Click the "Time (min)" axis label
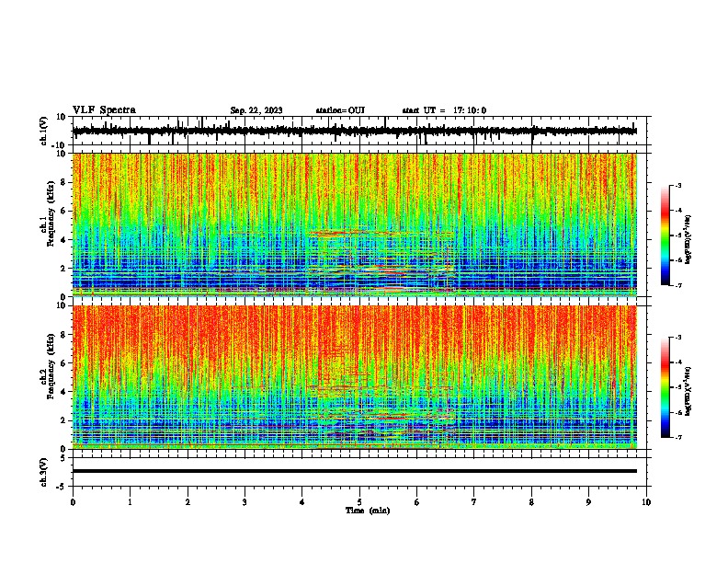The height and width of the screenshot is (563, 728). [368, 511]
